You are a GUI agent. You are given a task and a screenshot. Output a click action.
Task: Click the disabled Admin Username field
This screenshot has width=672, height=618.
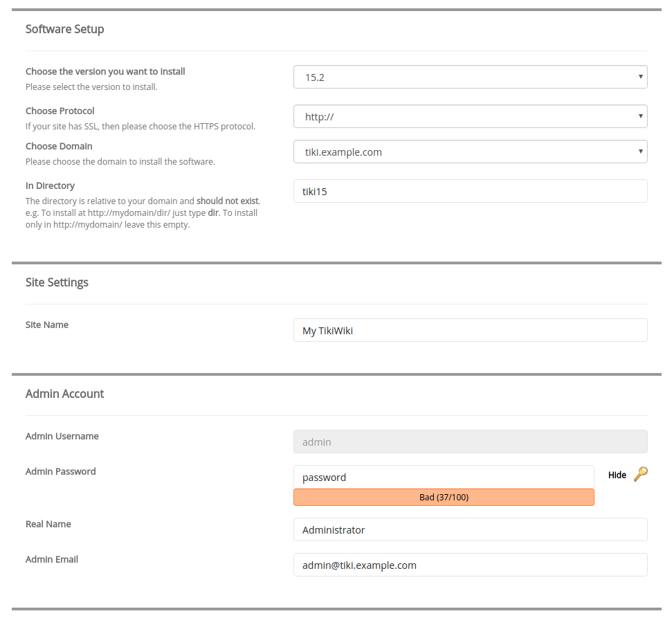pos(470,442)
